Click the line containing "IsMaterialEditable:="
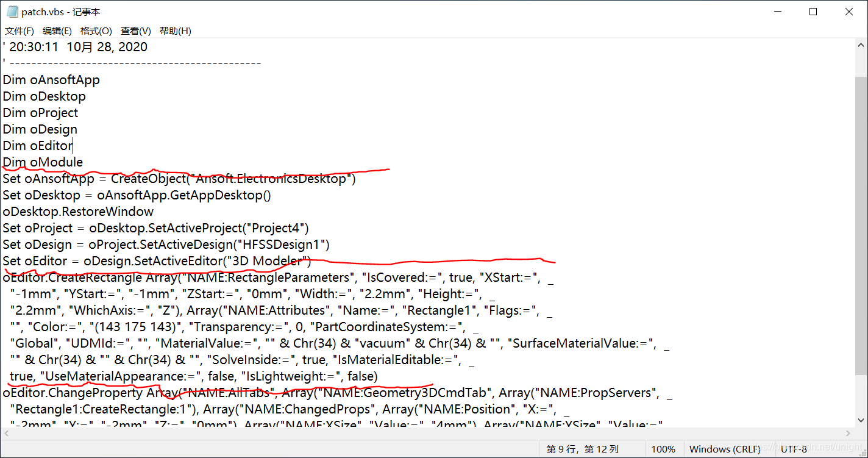The width and height of the screenshot is (868, 458). (x=242, y=360)
